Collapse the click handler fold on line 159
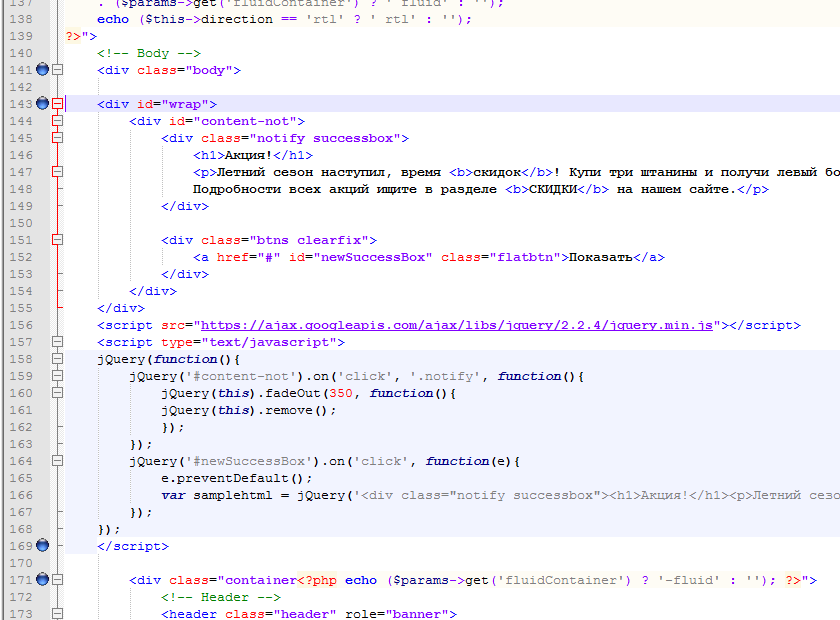840x620 pixels. [x=57, y=376]
